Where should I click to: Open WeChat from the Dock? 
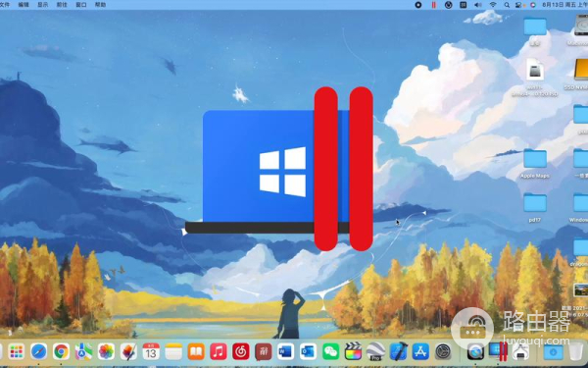tap(331, 352)
